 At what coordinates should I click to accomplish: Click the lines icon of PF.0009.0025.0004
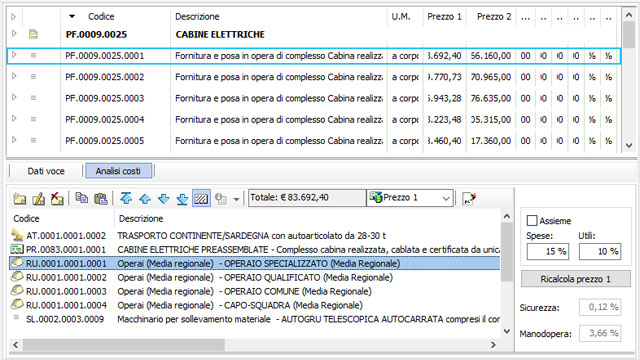(x=33, y=119)
